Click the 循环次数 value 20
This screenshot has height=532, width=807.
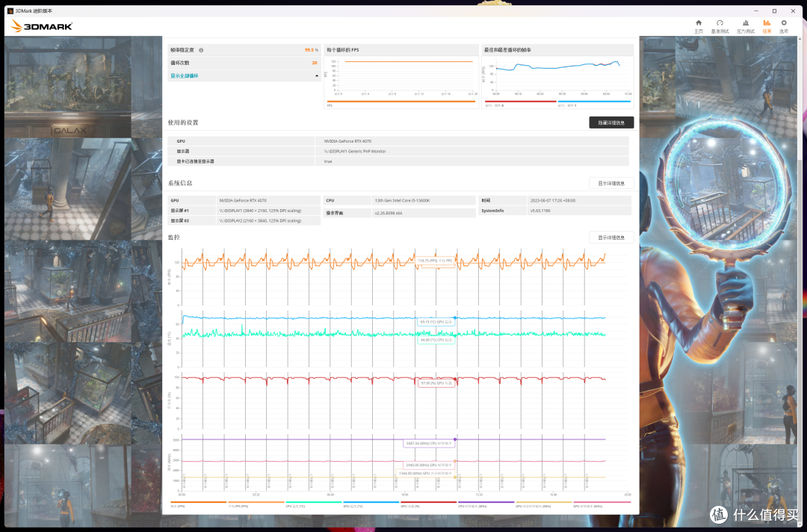[x=315, y=63]
